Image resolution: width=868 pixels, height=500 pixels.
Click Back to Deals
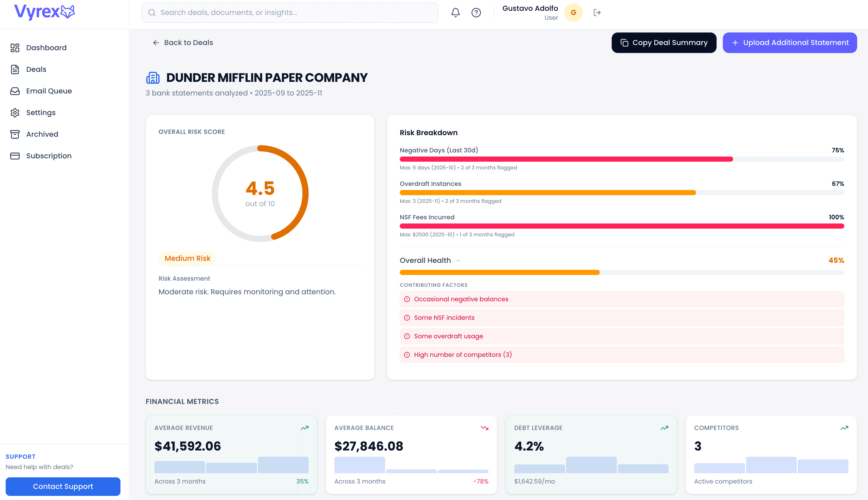pyautogui.click(x=183, y=42)
